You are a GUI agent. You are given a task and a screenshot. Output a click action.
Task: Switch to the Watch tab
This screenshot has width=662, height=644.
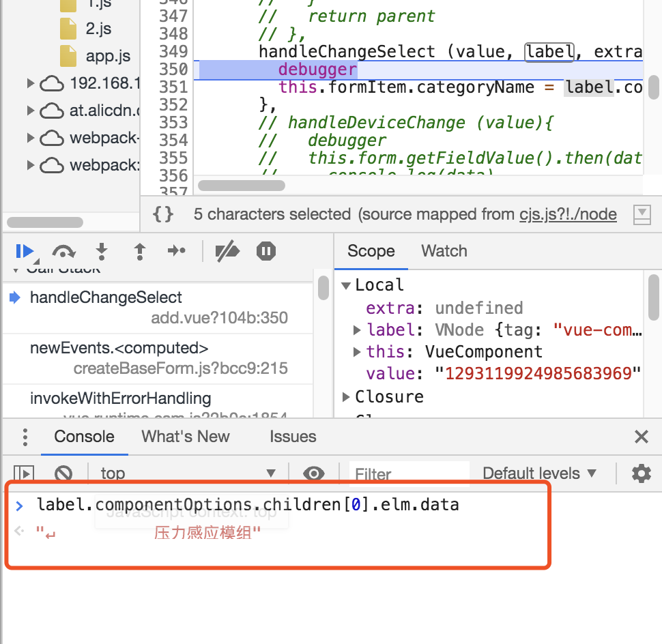[444, 251]
